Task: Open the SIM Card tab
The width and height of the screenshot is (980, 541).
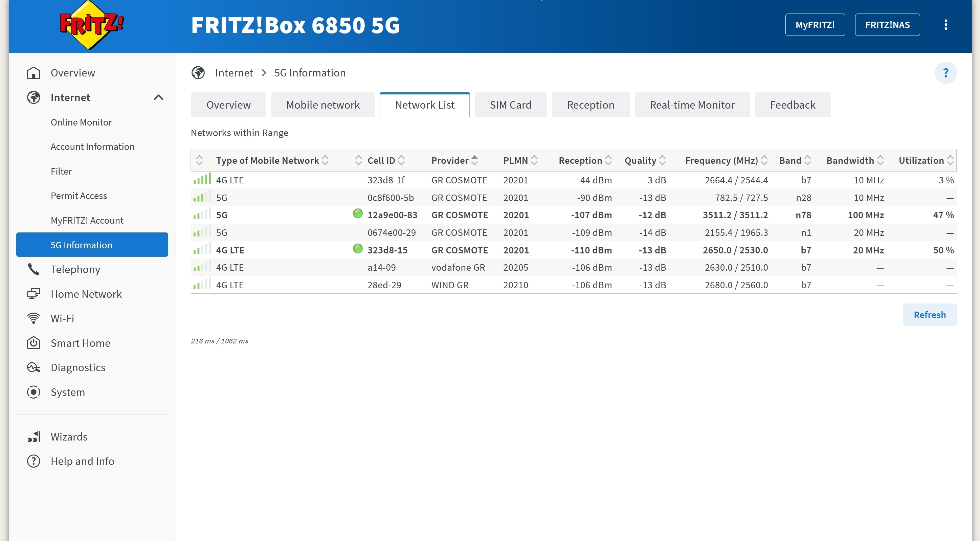Action: [x=511, y=105]
